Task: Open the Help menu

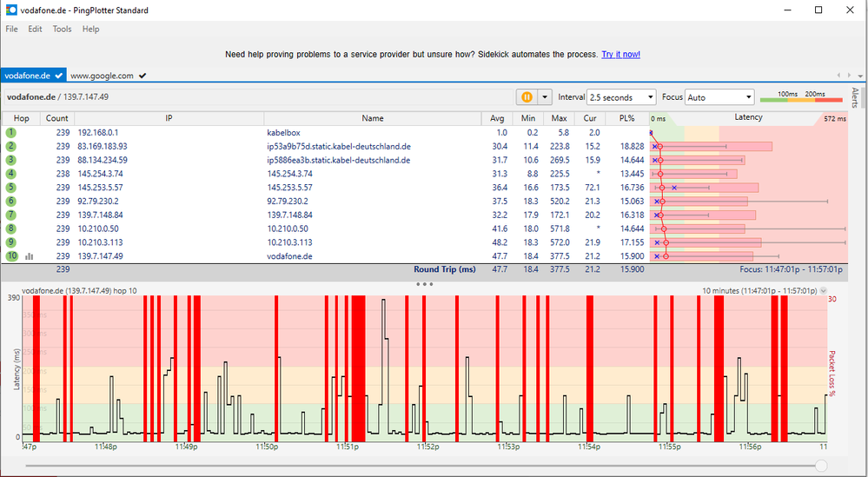Action: [90, 29]
